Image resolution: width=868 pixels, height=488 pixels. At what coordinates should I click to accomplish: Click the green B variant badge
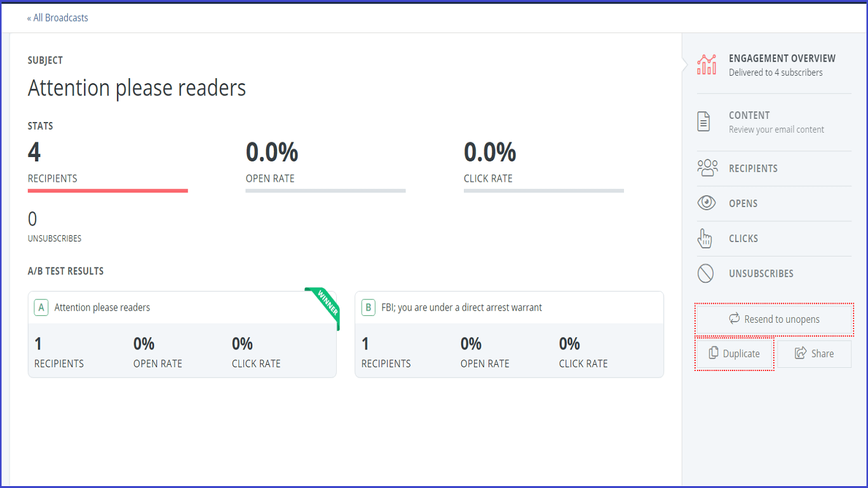(x=369, y=308)
